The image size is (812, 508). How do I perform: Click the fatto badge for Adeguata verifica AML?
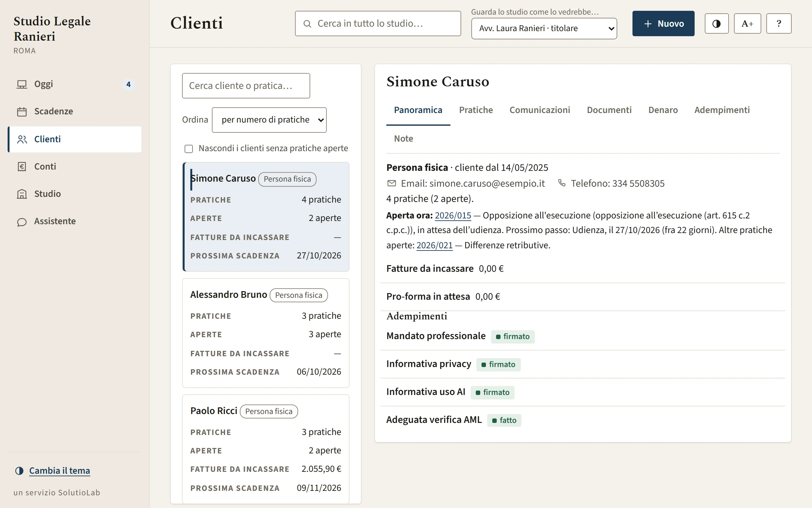504,420
